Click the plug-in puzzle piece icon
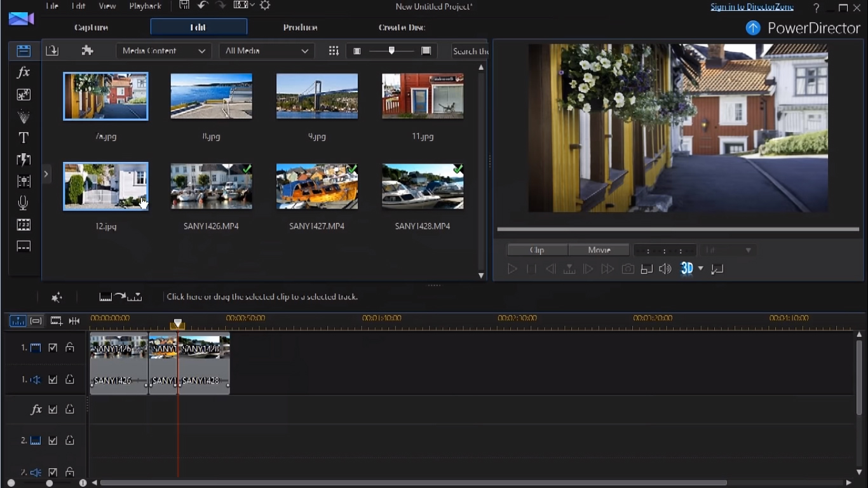Screen dimensions: 868x488 88,51
